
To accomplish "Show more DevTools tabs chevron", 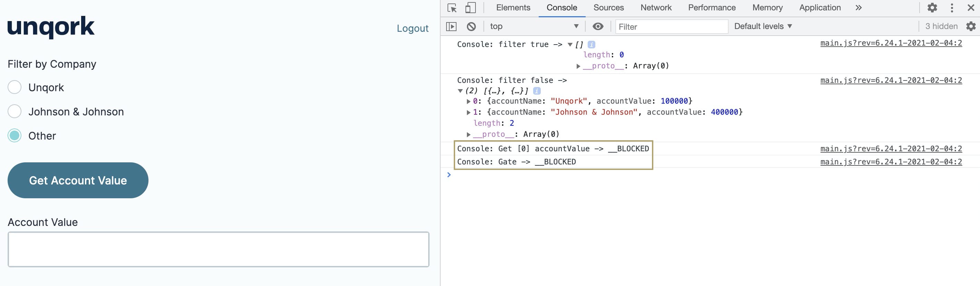I will point(859,8).
